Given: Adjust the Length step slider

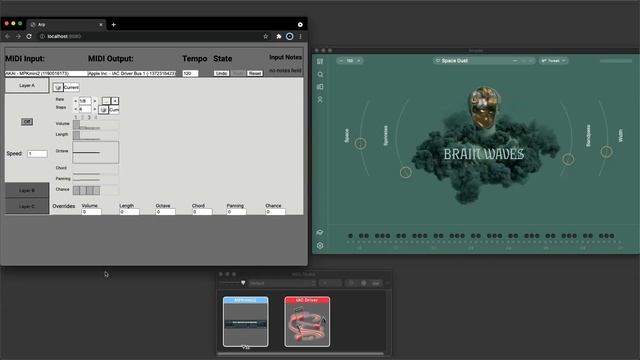Looking at the screenshot, I should 96,135.
